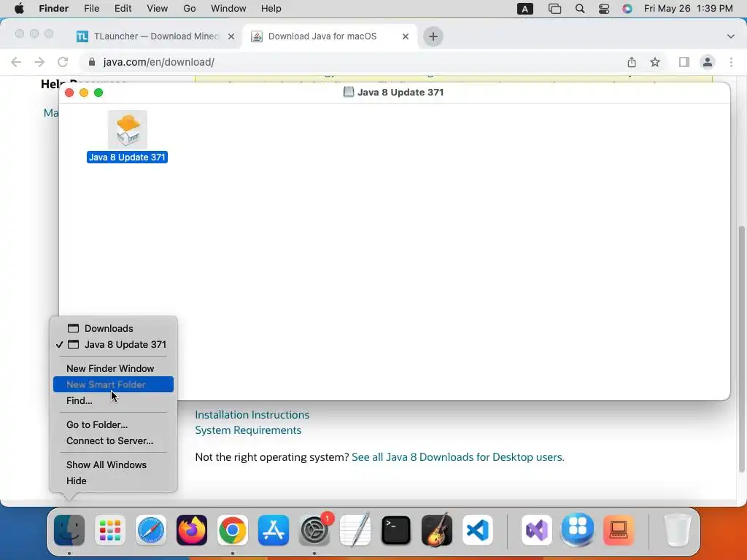Click the Apple menu logo
The width and height of the screenshot is (747, 560).
click(x=19, y=9)
